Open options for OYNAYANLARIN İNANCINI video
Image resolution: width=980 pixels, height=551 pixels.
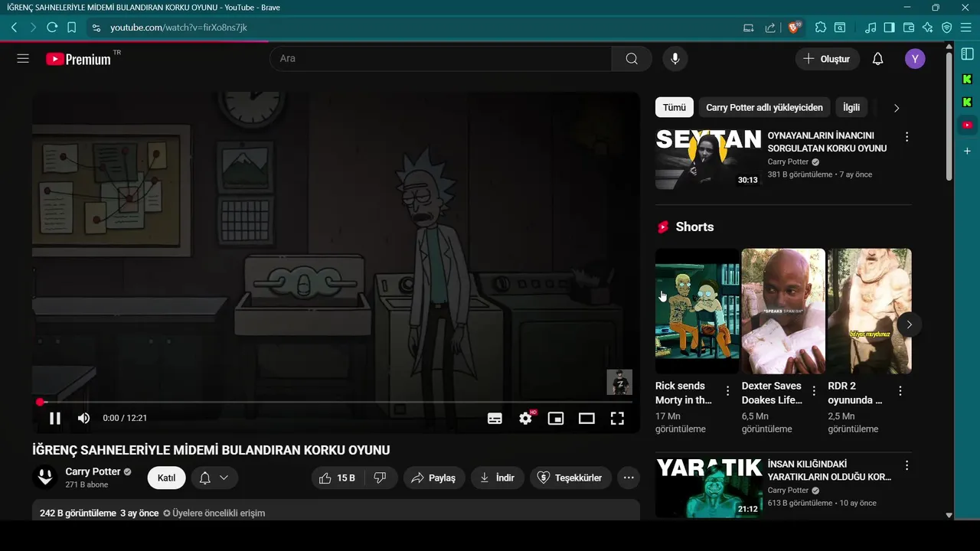907,137
